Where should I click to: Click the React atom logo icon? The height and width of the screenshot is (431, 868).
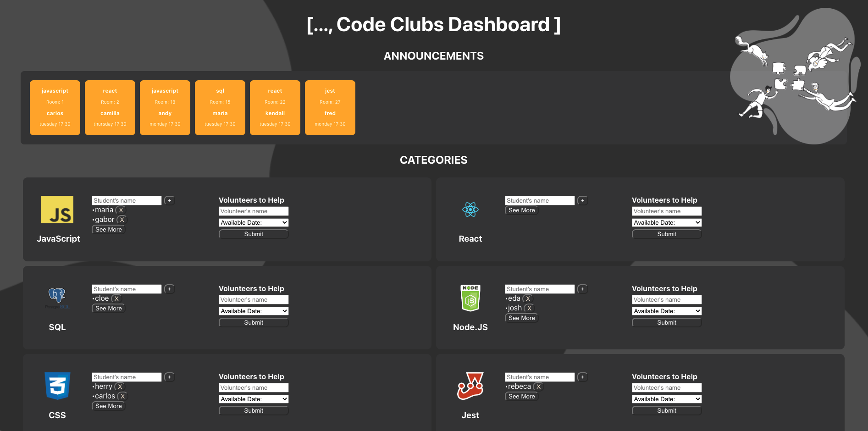pyautogui.click(x=470, y=210)
